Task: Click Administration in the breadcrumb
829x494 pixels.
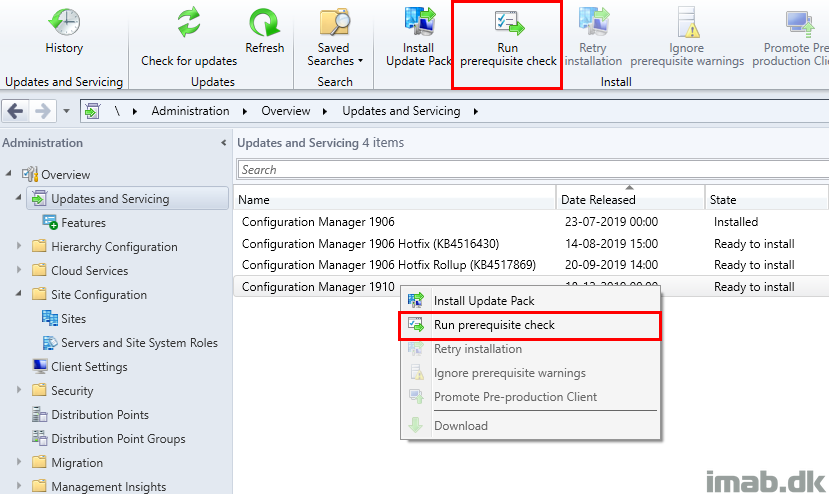Action: point(190,111)
